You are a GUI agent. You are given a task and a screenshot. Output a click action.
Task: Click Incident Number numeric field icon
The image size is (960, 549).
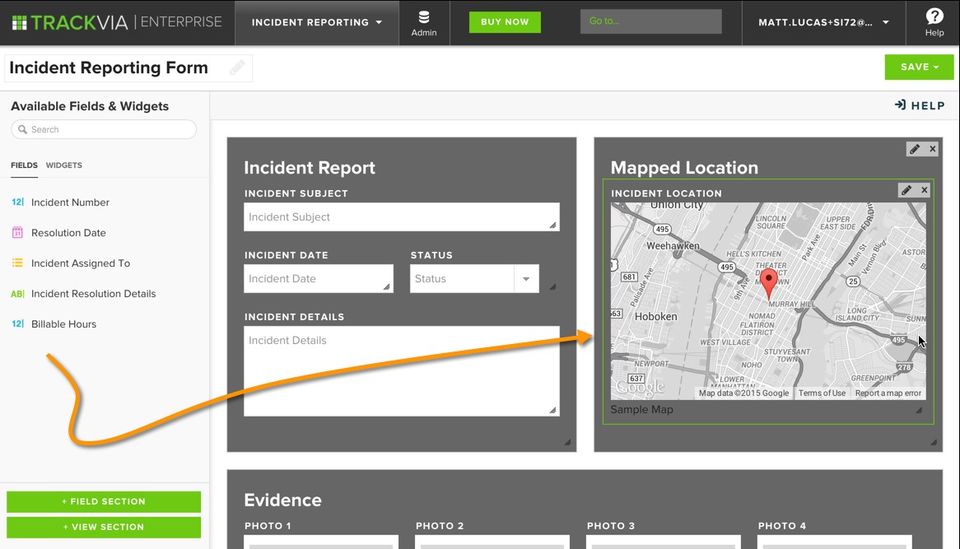[x=18, y=202]
